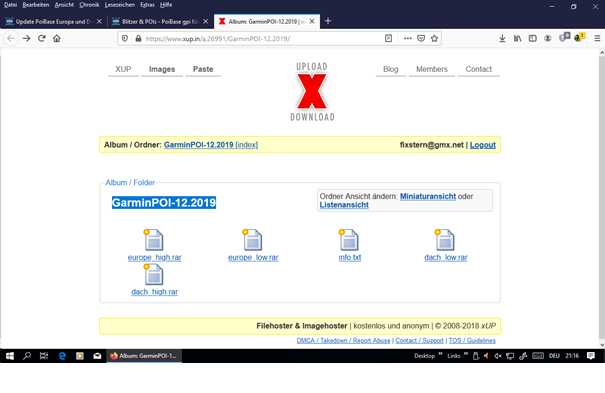Image resolution: width=605 pixels, height=393 pixels.
Task: Open the Contact navigation link
Action: click(x=478, y=69)
